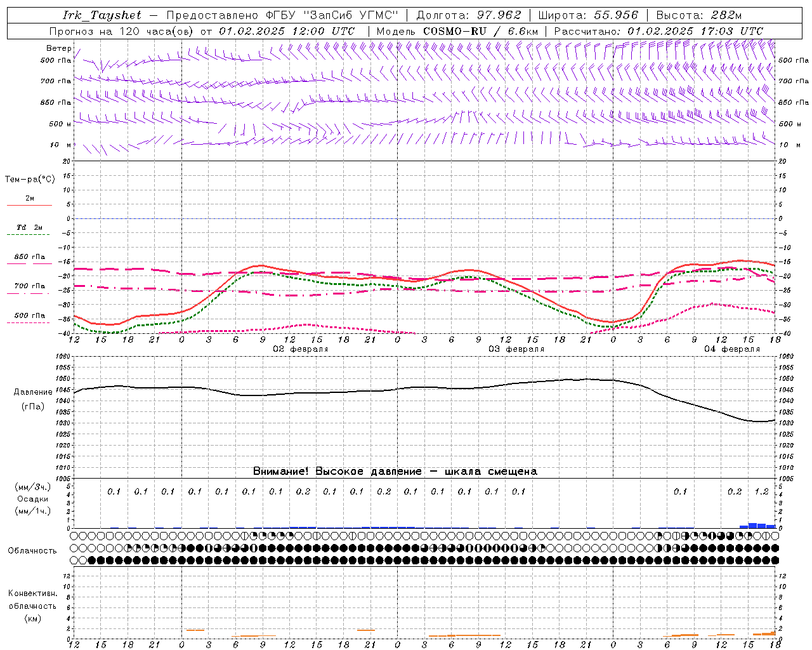This screenshot has width=812, height=650.
Task: Select the Широта: 55.956 latitude value
Action: (588, 15)
